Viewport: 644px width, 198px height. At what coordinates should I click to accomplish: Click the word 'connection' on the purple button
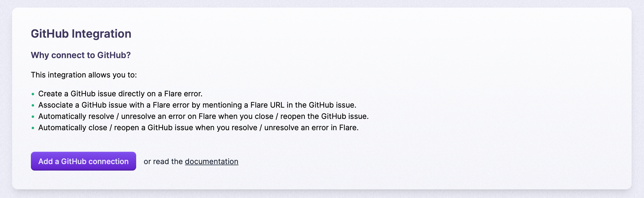tap(108, 161)
